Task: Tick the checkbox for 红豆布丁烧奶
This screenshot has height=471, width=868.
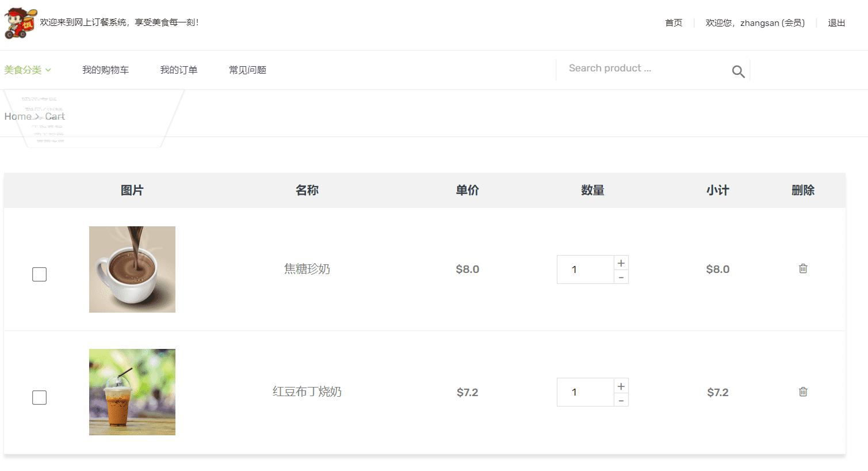Action: [39, 397]
